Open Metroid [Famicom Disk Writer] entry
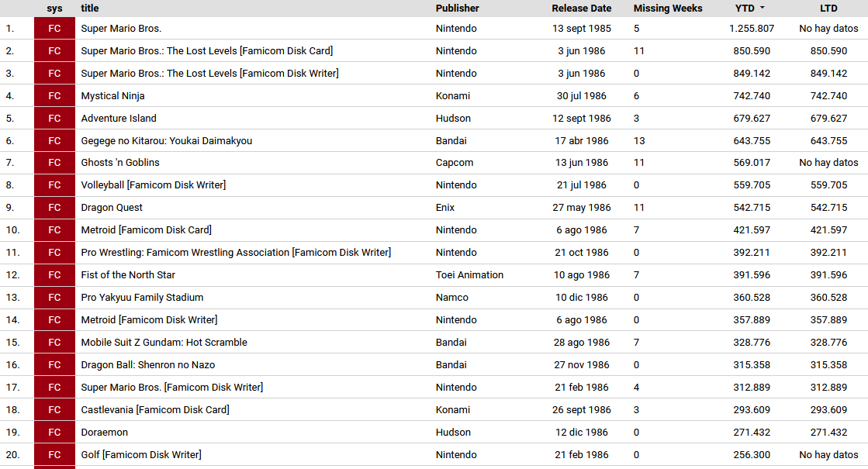The width and height of the screenshot is (868, 469). pyautogui.click(x=147, y=319)
